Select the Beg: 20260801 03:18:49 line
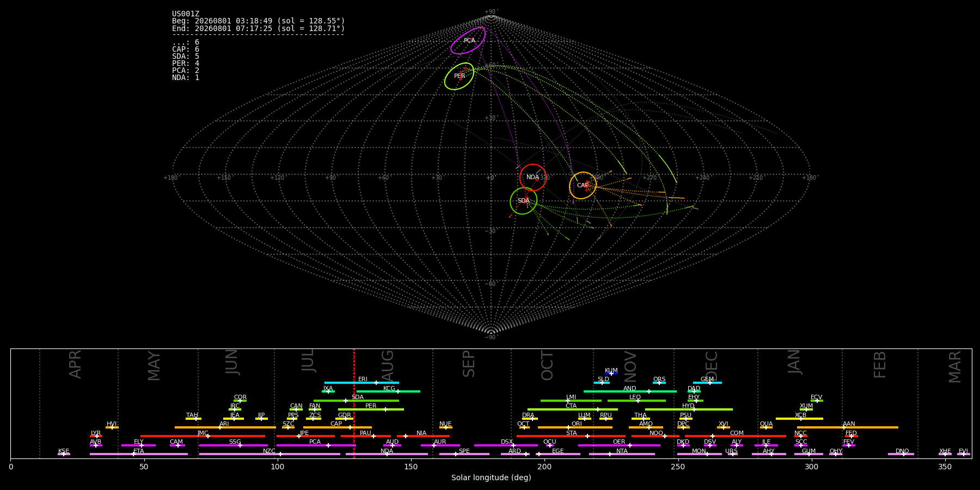This screenshot has width=980, height=490. coord(259,21)
